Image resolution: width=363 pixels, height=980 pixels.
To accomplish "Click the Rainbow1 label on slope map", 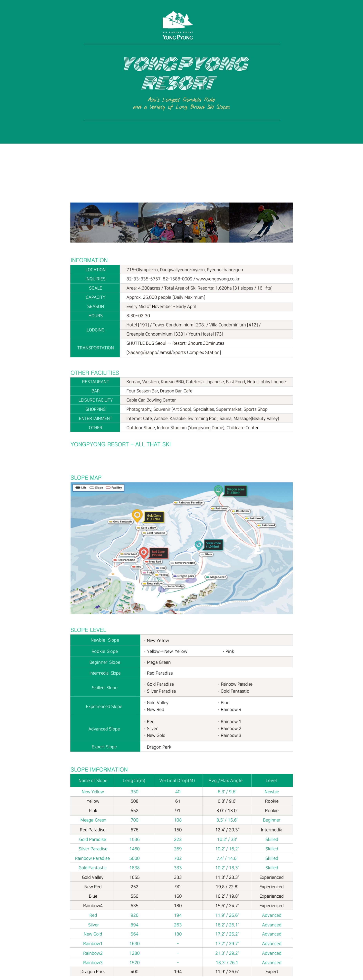I will (220, 508).
